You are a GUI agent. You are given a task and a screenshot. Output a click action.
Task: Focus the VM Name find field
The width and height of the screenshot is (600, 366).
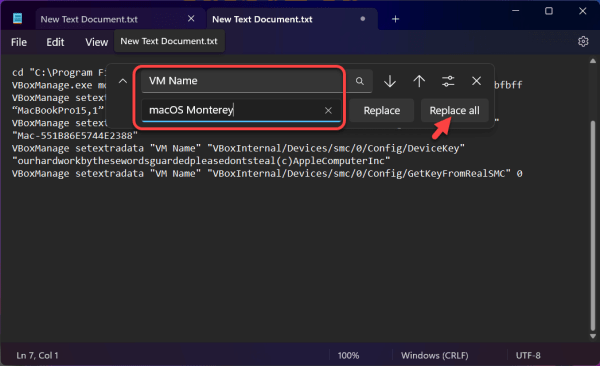(x=242, y=81)
